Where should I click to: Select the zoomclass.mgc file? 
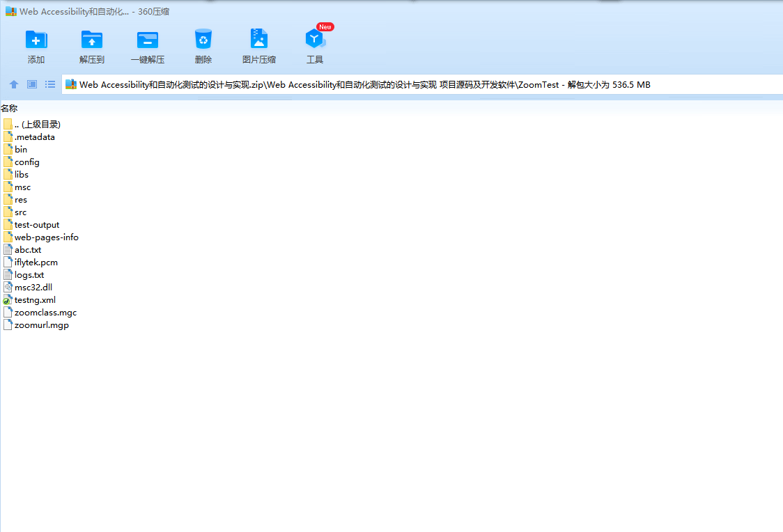40,313
